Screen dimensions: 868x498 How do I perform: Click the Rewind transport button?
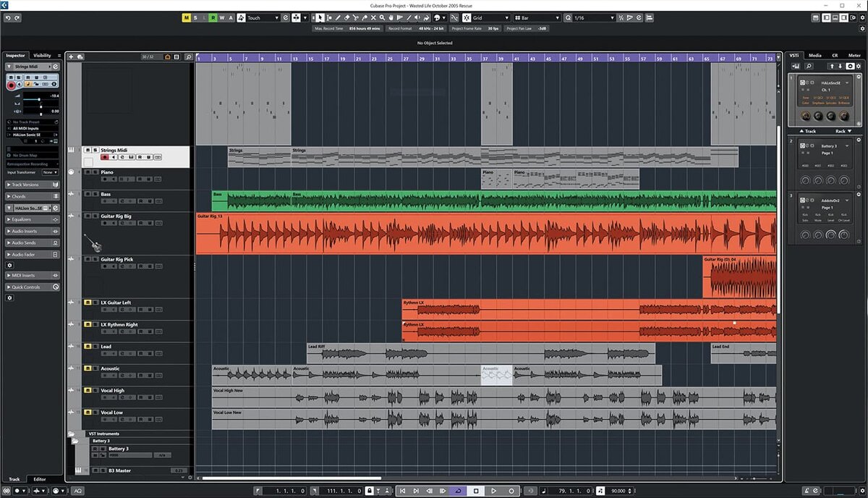[x=430, y=491]
